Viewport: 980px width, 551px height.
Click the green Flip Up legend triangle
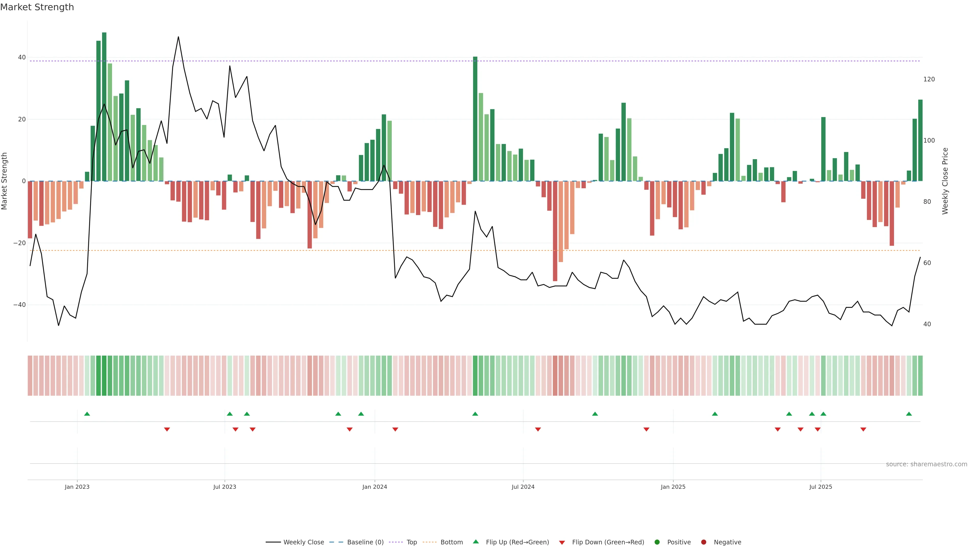click(475, 542)
